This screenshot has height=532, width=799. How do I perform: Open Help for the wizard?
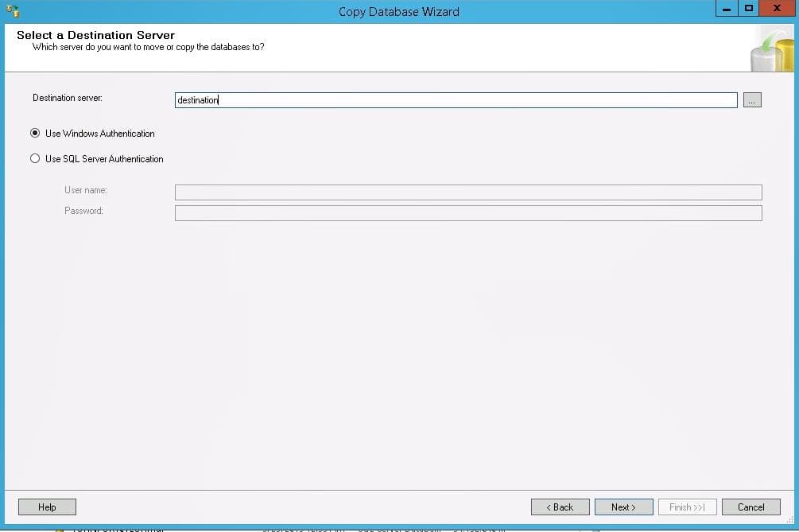click(x=47, y=507)
